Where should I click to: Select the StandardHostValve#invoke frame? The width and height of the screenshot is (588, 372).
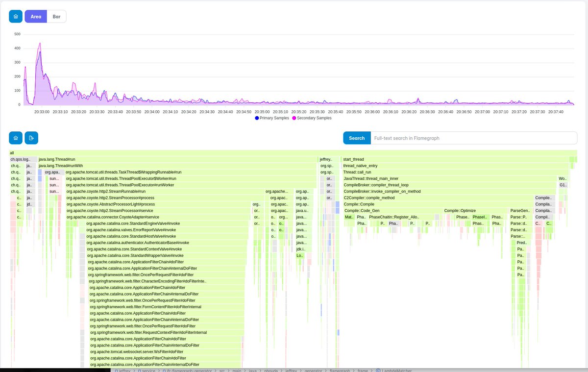pyautogui.click(x=167, y=236)
